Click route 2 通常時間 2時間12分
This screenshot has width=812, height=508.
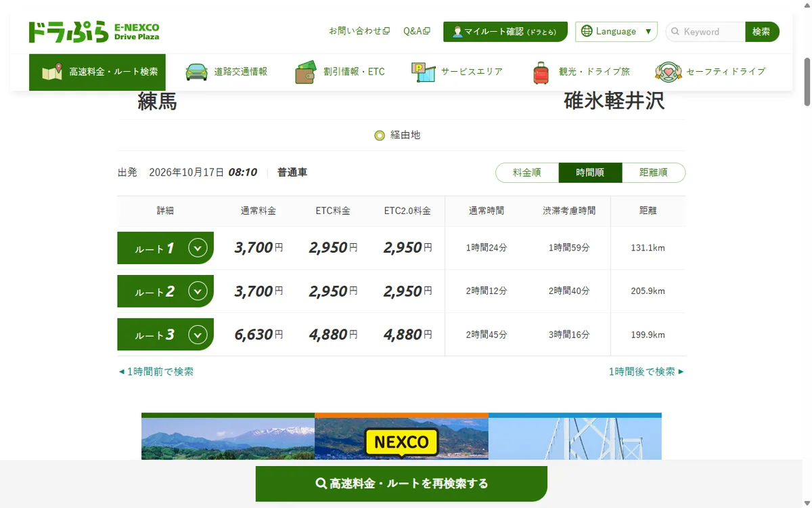click(487, 291)
